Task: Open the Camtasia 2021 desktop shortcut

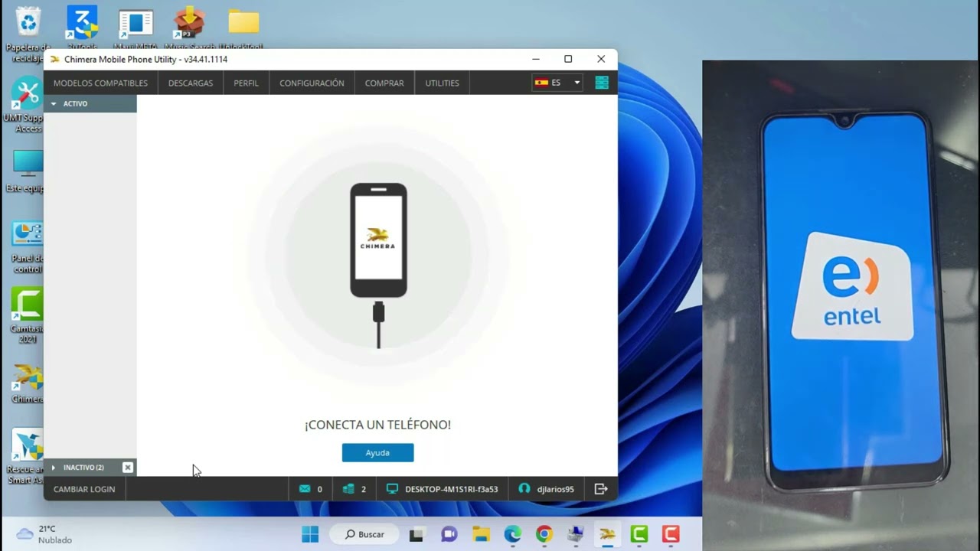Action: (x=28, y=316)
